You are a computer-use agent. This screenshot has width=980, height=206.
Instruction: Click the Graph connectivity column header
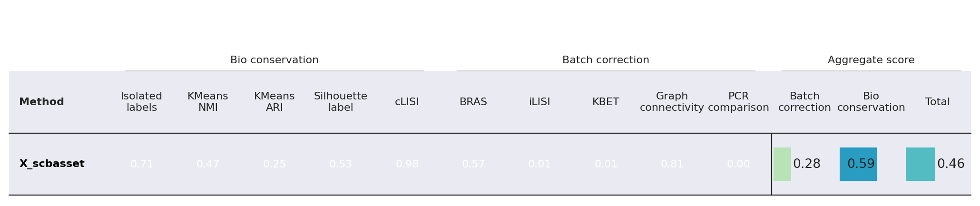click(x=672, y=102)
